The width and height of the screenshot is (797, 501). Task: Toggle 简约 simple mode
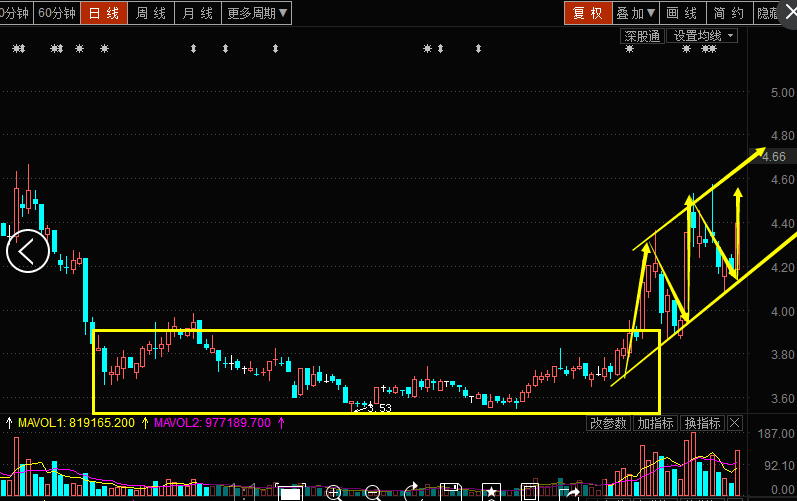728,13
